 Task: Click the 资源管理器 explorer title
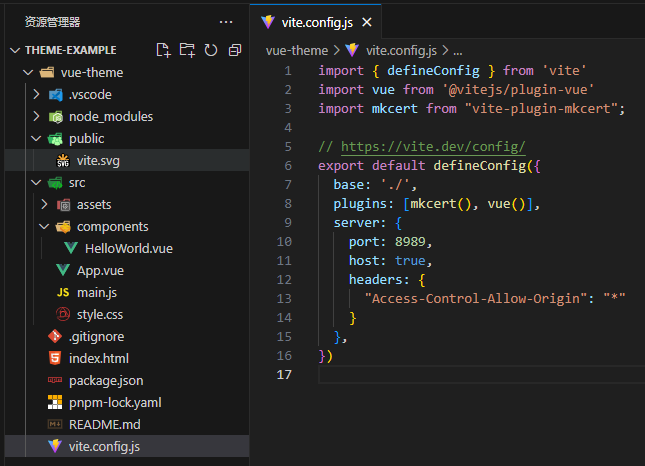point(52,22)
